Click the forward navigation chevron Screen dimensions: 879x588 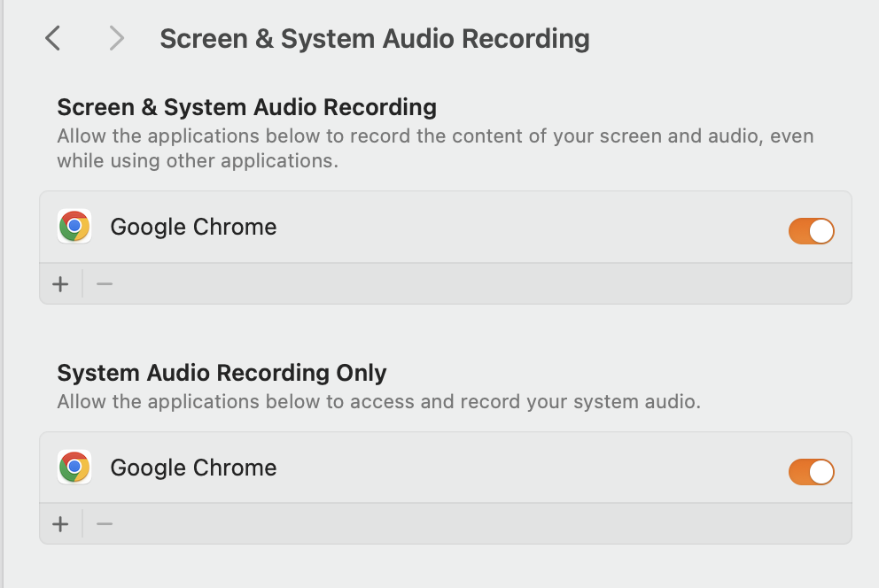click(x=116, y=38)
